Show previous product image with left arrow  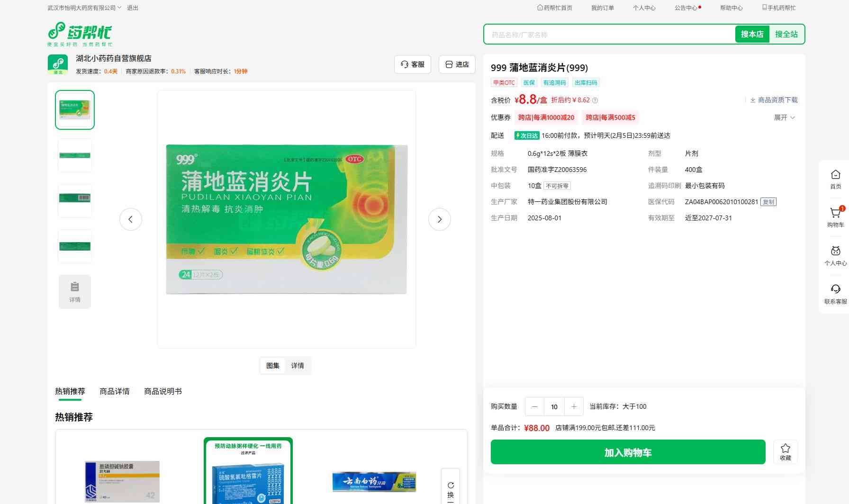(131, 219)
